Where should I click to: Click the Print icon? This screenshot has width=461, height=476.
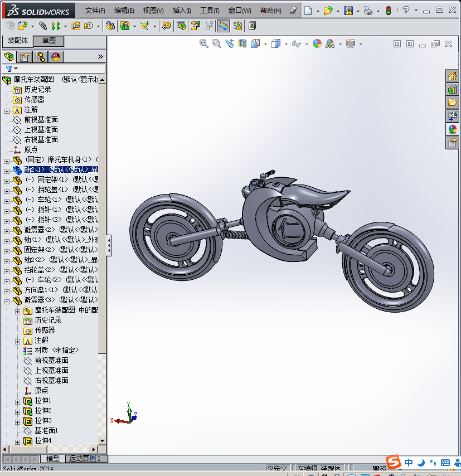tap(368, 11)
